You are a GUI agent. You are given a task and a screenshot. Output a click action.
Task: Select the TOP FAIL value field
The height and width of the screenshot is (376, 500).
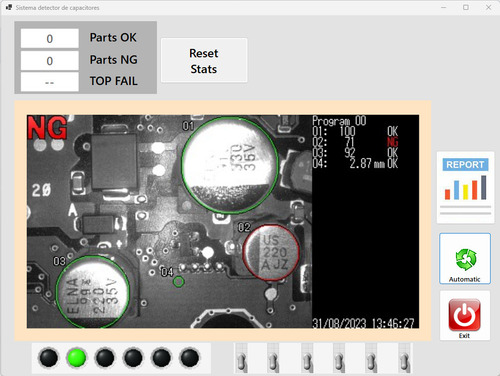(50, 82)
